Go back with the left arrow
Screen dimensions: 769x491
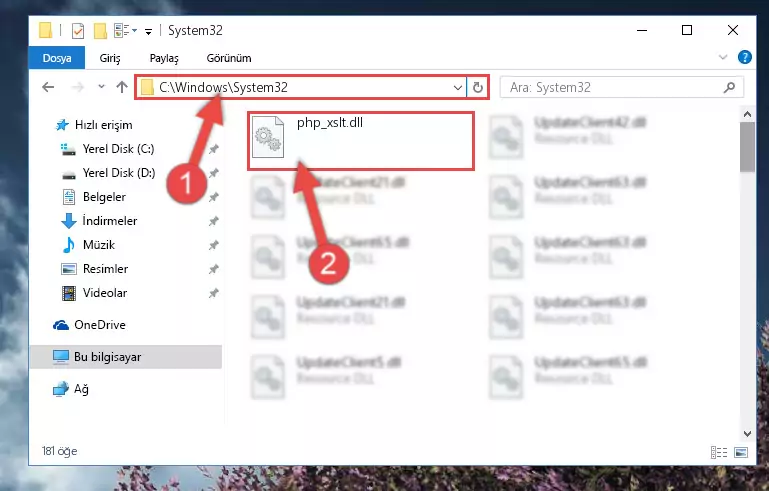point(48,87)
